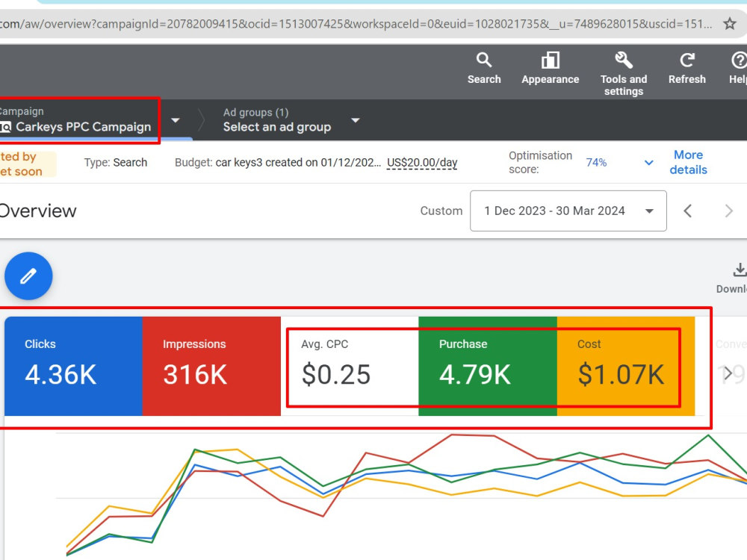Open the Search tool in the header

tap(483, 60)
